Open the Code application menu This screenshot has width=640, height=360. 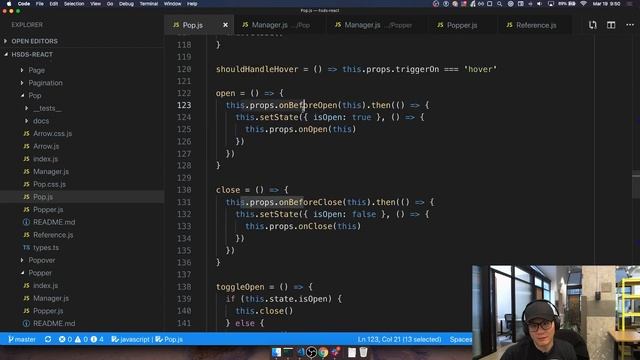click(24, 4)
